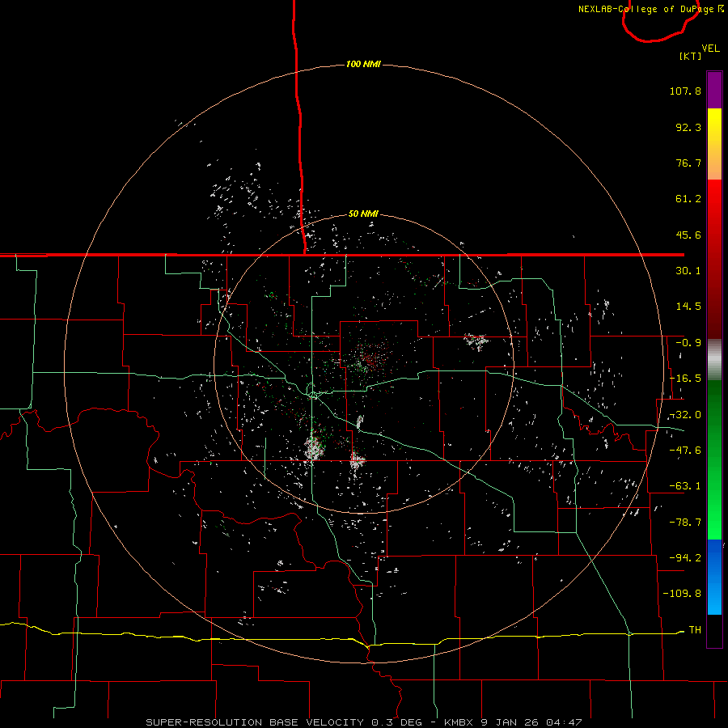Viewport: 728px width, 728px height.
Task: Click the Super-Resolution Base Velocity caption text
Action: pyautogui.click(x=364, y=722)
